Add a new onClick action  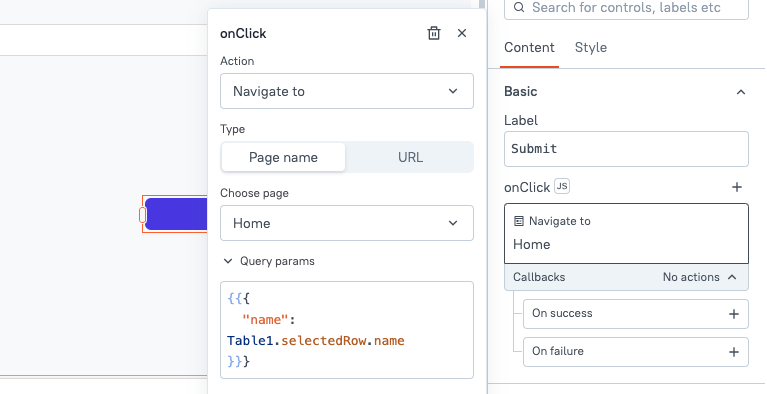click(737, 187)
